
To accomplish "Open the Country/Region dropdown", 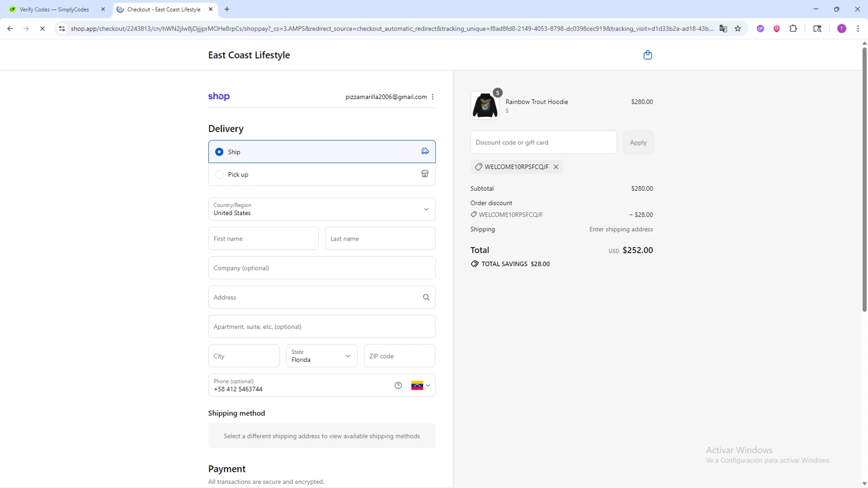I will point(322,209).
